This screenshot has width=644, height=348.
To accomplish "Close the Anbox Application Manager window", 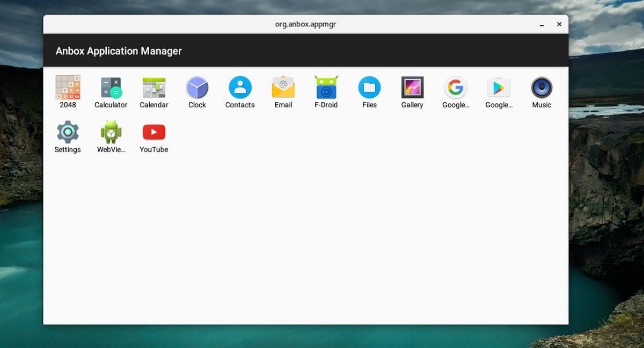I will click(x=559, y=24).
